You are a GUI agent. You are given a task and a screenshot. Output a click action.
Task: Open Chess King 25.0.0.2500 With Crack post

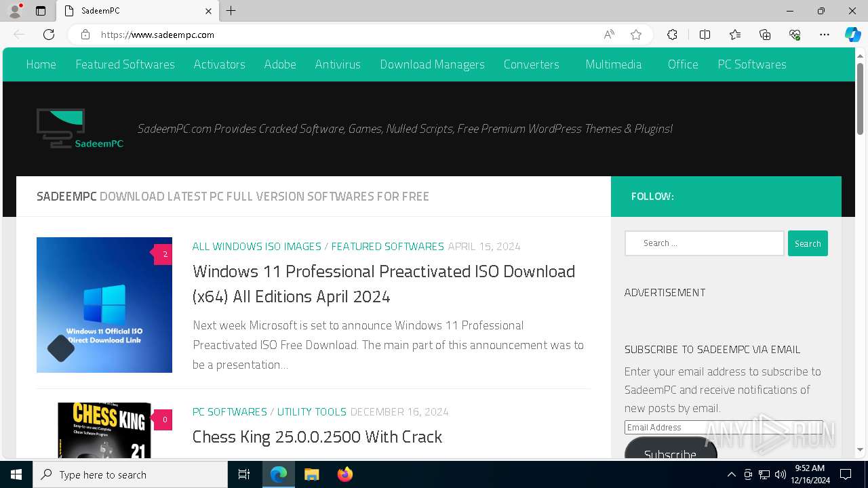317,436
